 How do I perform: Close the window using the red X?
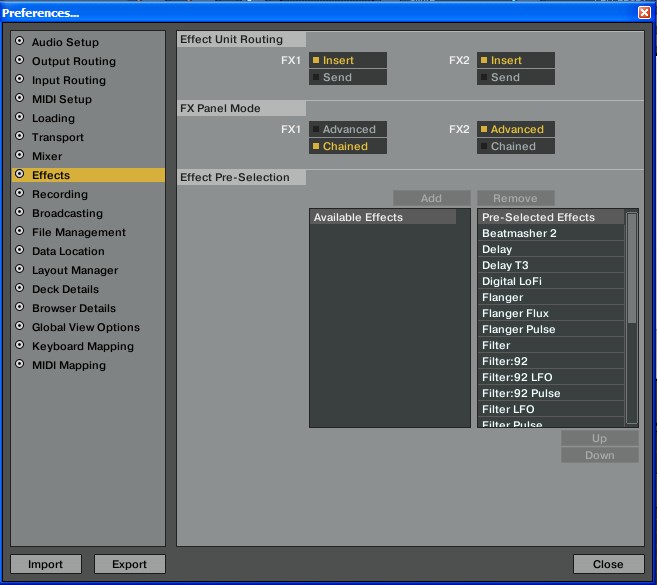click(x=644, y=13)
